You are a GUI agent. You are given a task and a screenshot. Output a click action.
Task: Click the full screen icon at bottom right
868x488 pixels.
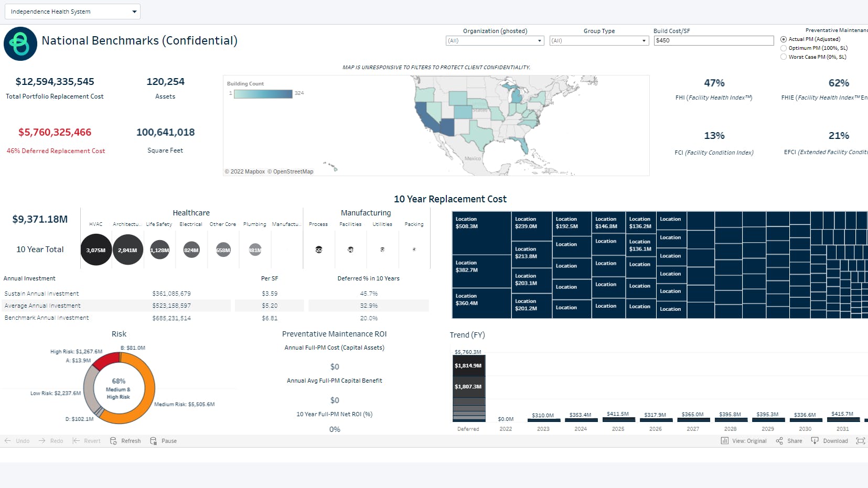click(862, 441)
